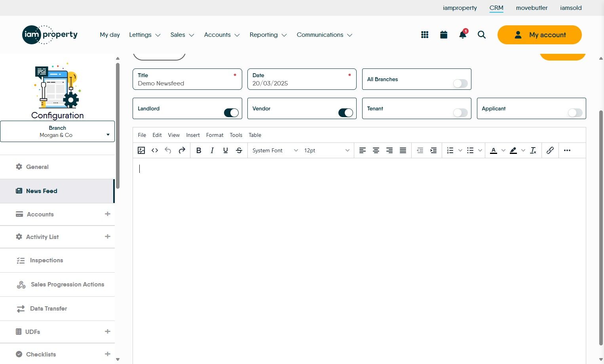
Task: Align text to the left
Action: [x=363, y=150]
